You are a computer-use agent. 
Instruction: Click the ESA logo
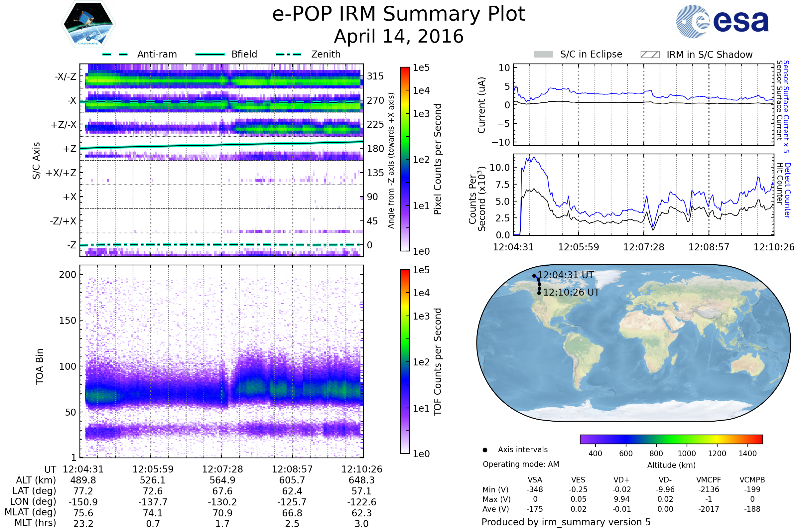723,21
